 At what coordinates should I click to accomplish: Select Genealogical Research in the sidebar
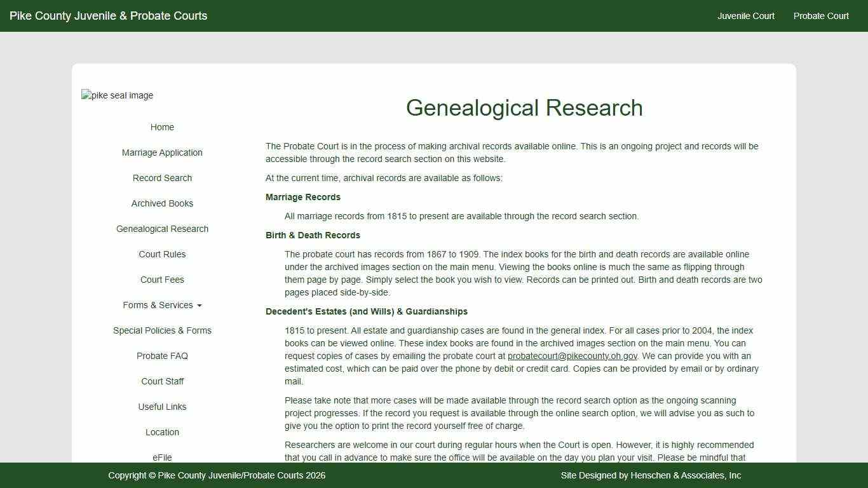click(x=162, y=229)
